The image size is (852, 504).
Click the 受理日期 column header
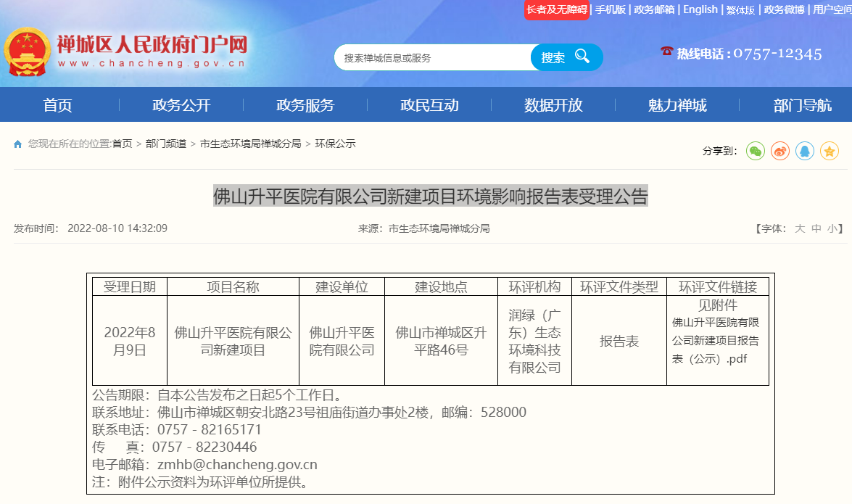coord(129,287)
